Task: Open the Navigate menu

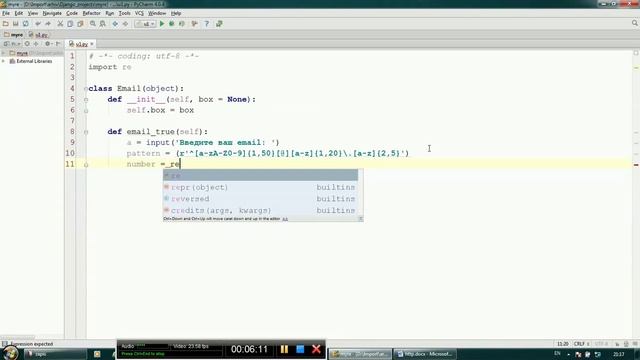Action: (x=52, y=13)
